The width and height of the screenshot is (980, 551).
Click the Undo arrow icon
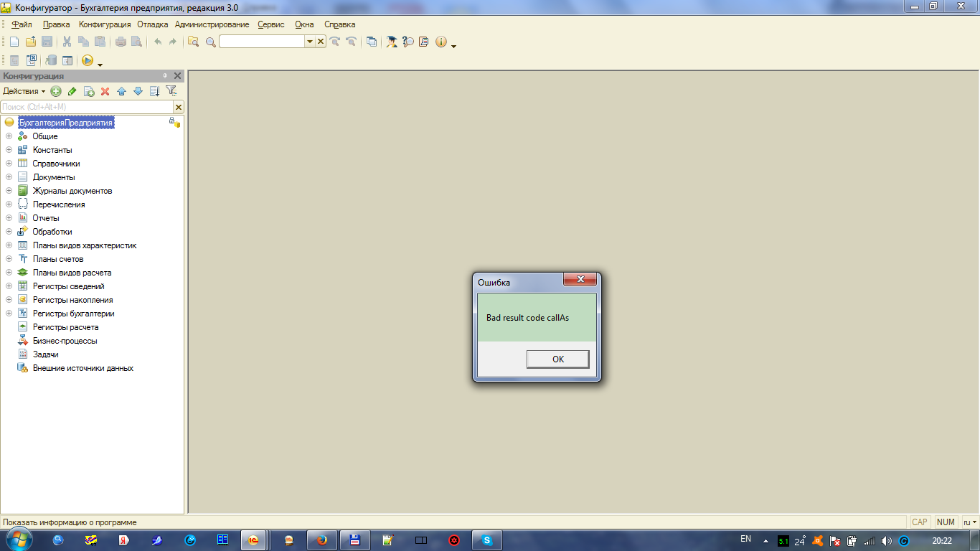[x=157, y=42]
